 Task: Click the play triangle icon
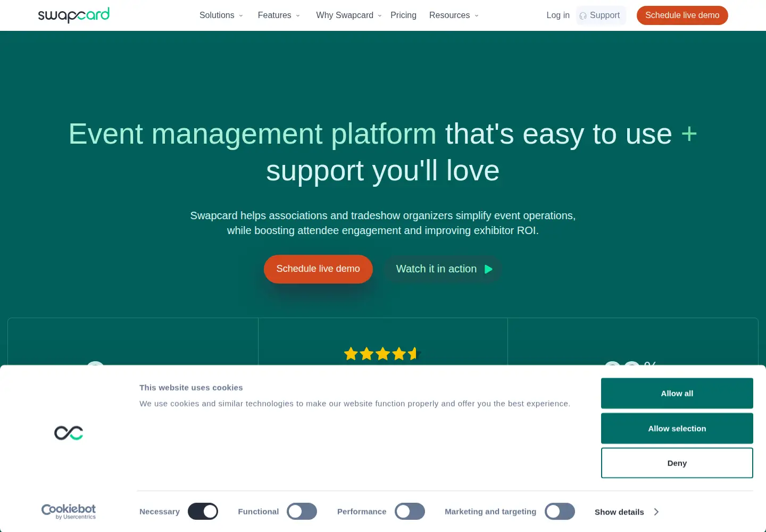[x=488, y=269]
